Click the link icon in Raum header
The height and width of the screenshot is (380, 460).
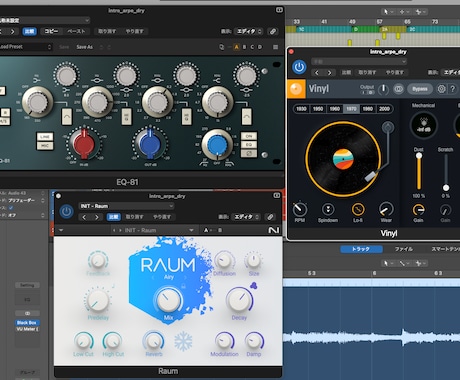click(x=270, y=217)
